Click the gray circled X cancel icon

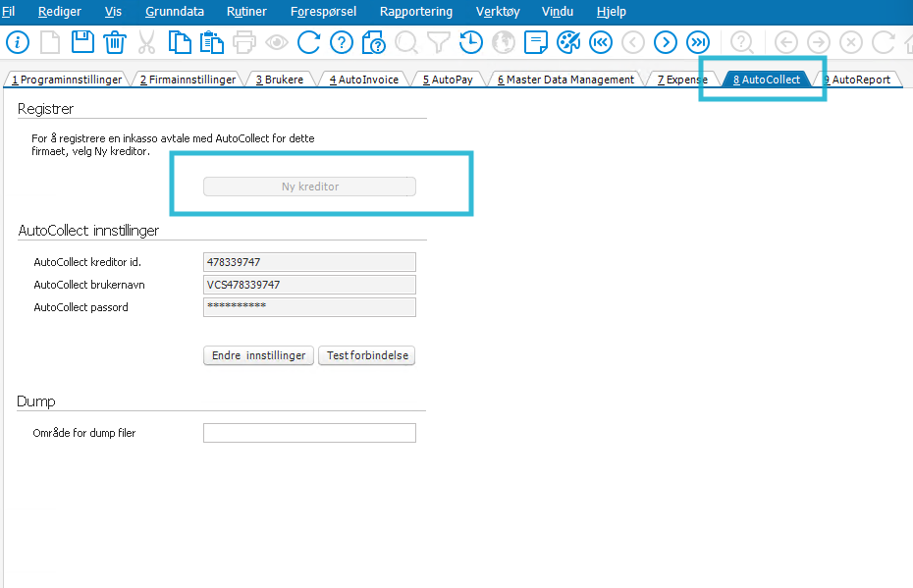(851, 42)
